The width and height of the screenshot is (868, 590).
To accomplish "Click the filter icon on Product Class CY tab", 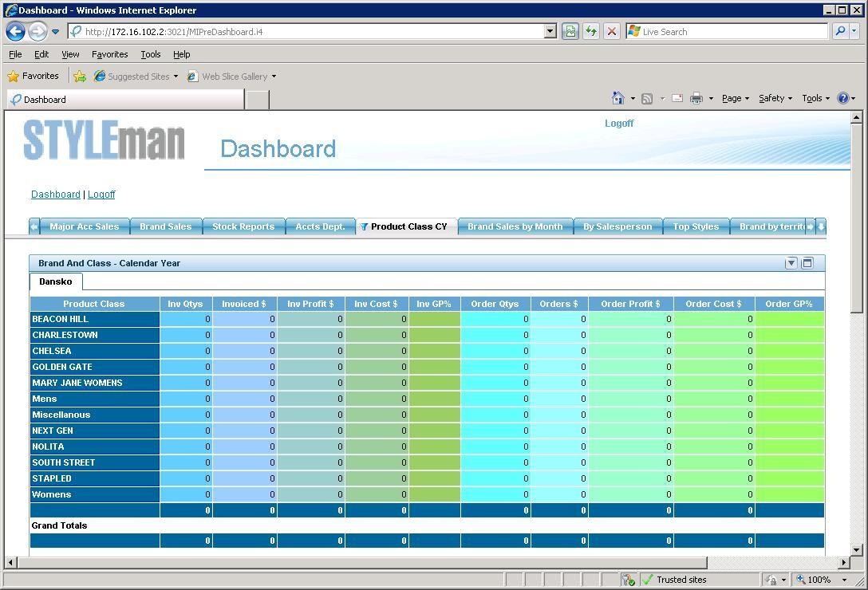I will click(x=365, y=227).
